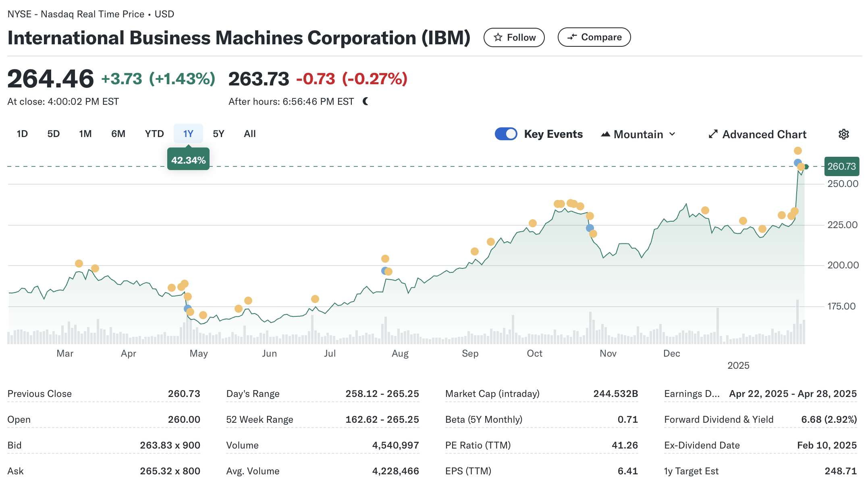The image size is (868, 486).
Task: Select the 5Y time range tab
Action: 218,134
